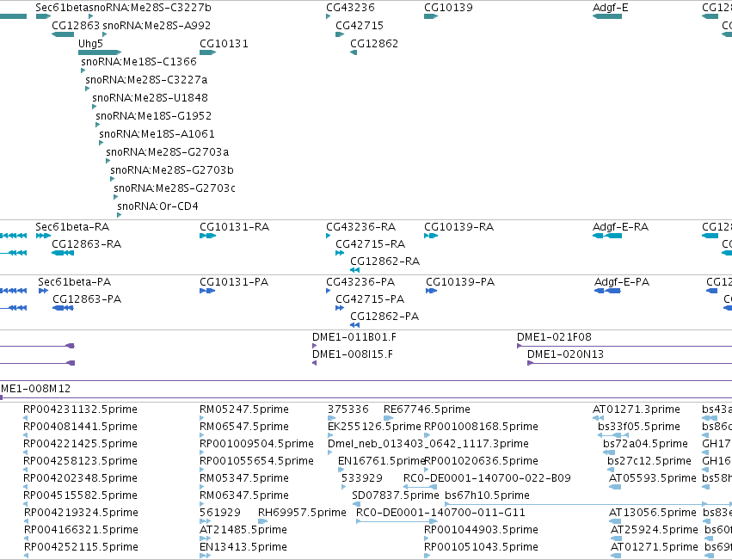Viewport: 732px width, 560px height.
Task: Select bs67h10.5prime EST label
Action: coord(488,495)
